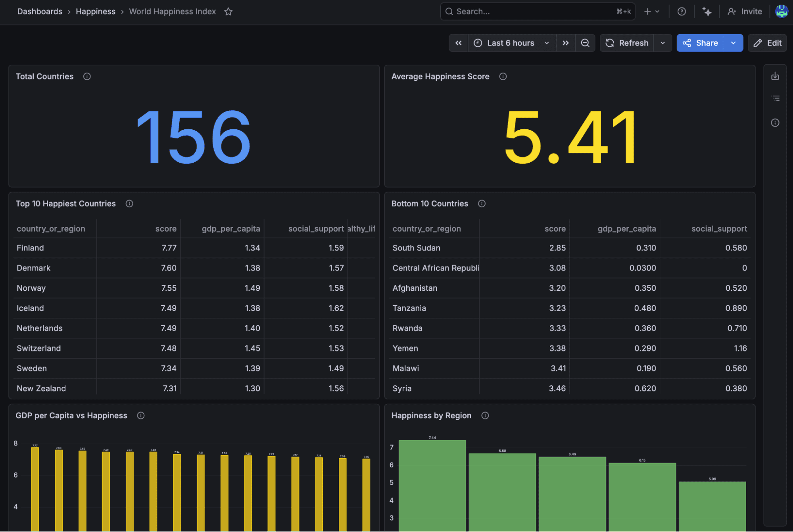
Task: Open the info tooltip on Average Happiness Score panel
Action: pos(503,76)
